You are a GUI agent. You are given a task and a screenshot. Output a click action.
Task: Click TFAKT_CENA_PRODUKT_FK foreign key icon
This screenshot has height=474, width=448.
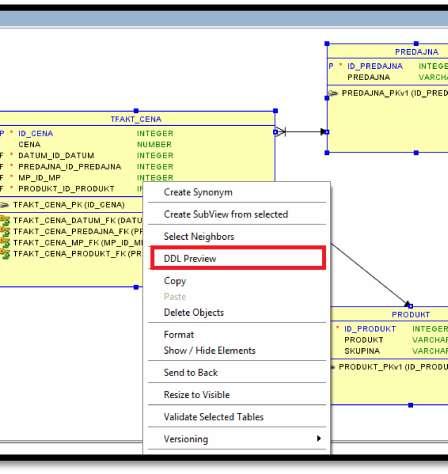(x=5, y=254)
